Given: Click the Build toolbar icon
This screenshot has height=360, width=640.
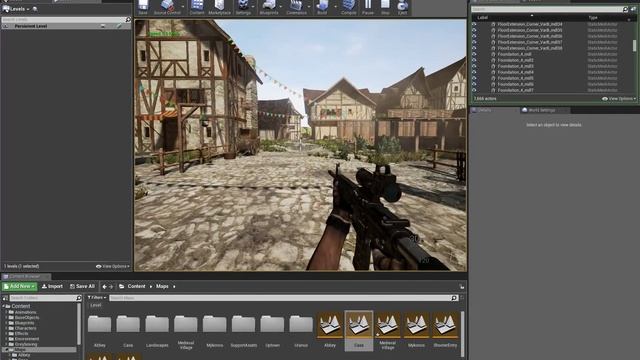Looking at the screenshot, I should click(322, 7).
